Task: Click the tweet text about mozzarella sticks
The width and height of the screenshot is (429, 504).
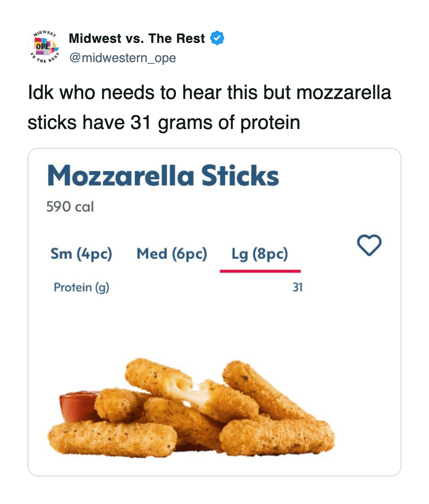Action: 209,107
